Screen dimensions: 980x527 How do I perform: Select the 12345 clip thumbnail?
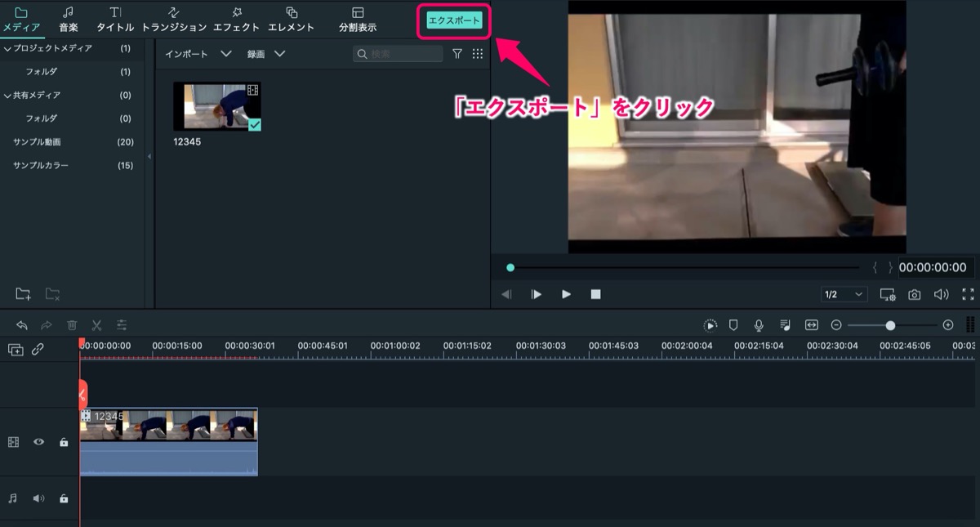(217, 106)
